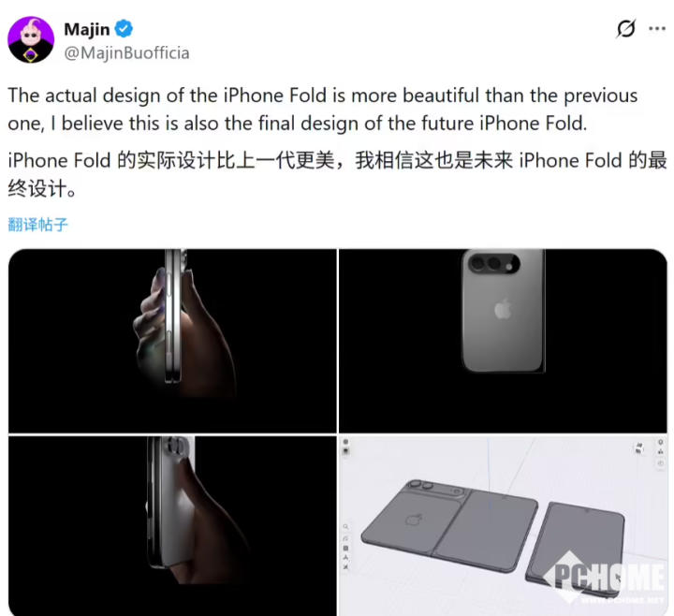
Task: Click the Chinese translated tweet text
Action: click(x=337, y=174)
